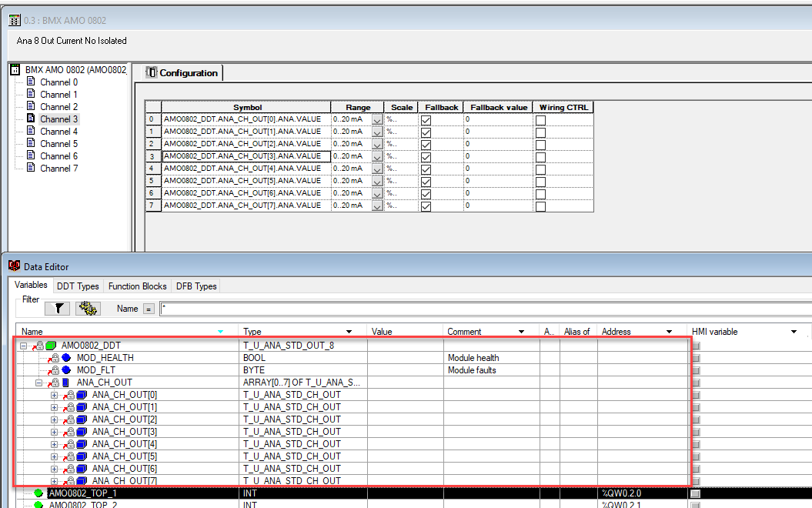Viewport: 812px width, 508px height.
Task: Click the module icon in the 0.3 title bar
Action: [15, 20]
